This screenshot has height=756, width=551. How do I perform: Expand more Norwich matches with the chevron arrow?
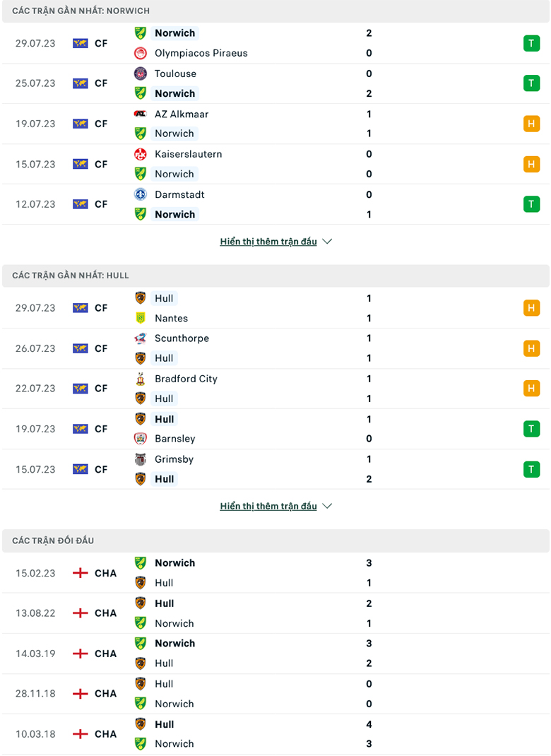pos(327,242)
